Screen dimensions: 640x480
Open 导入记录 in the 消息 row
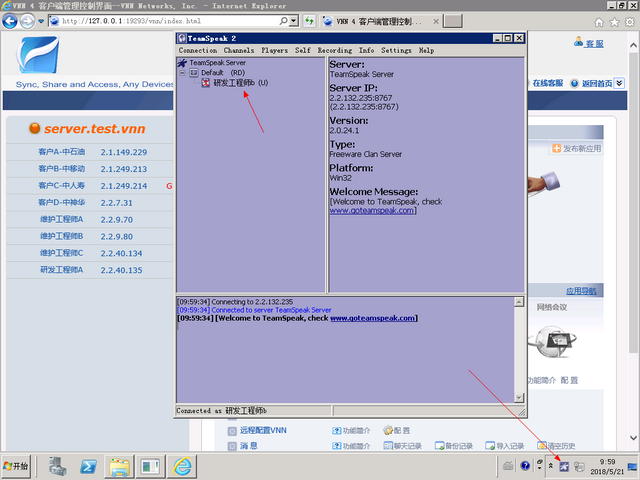click(x=505, y=446)
